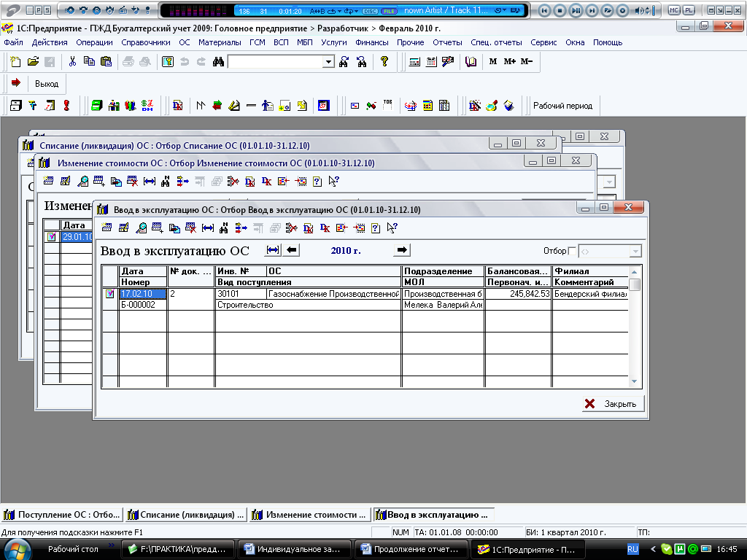Open the Материалы menu
747x560 pixels.
tap(220, 42)
